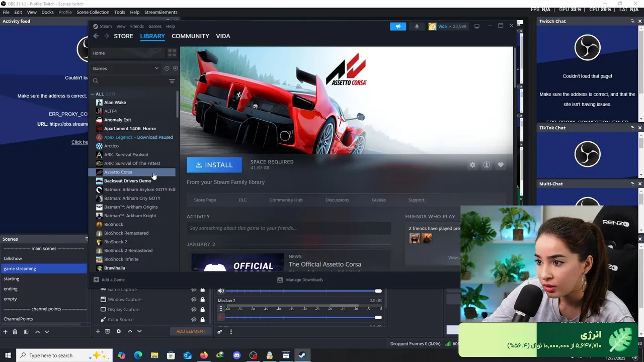Open Assetto Corsa manage gear icon

tap(472, 165)
